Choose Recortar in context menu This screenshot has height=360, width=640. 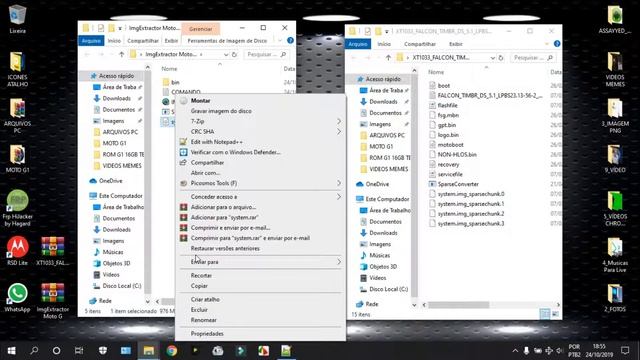click(x=260, y=276)
